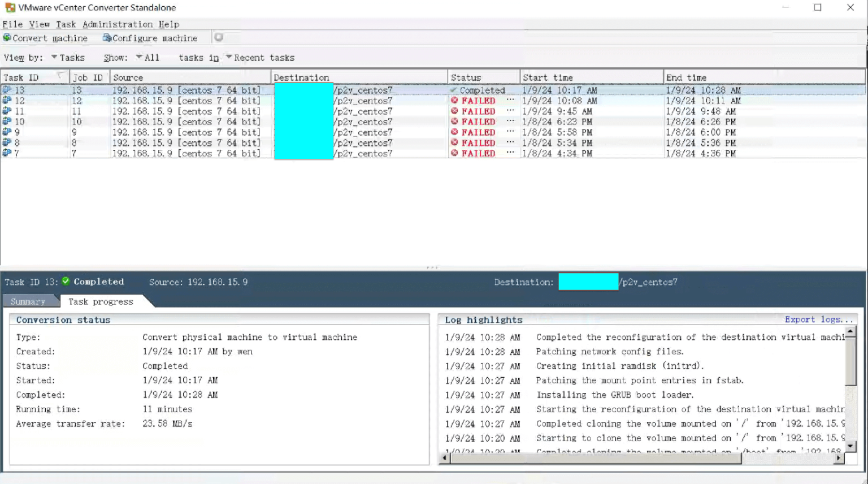
Task: Click the task icon next to Task ID 7
Action: (7, 153)
